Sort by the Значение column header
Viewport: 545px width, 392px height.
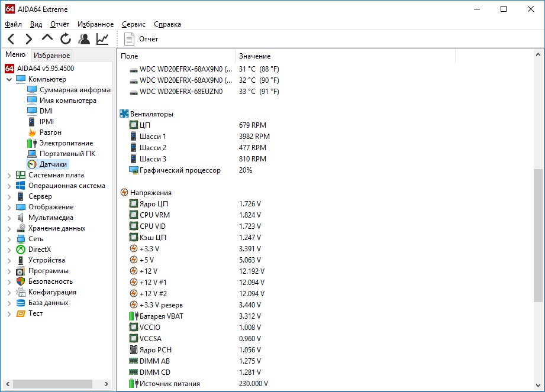(x=345, y=56)
